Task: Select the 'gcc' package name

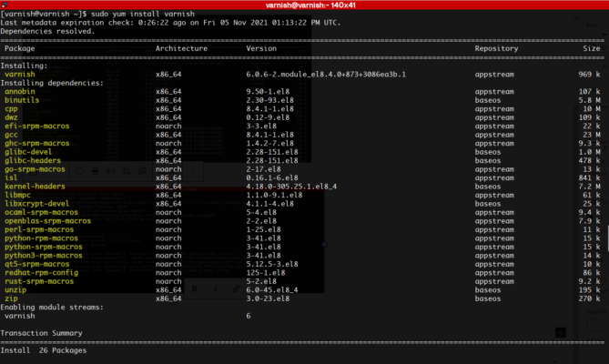Action: [x=11, y=135]
